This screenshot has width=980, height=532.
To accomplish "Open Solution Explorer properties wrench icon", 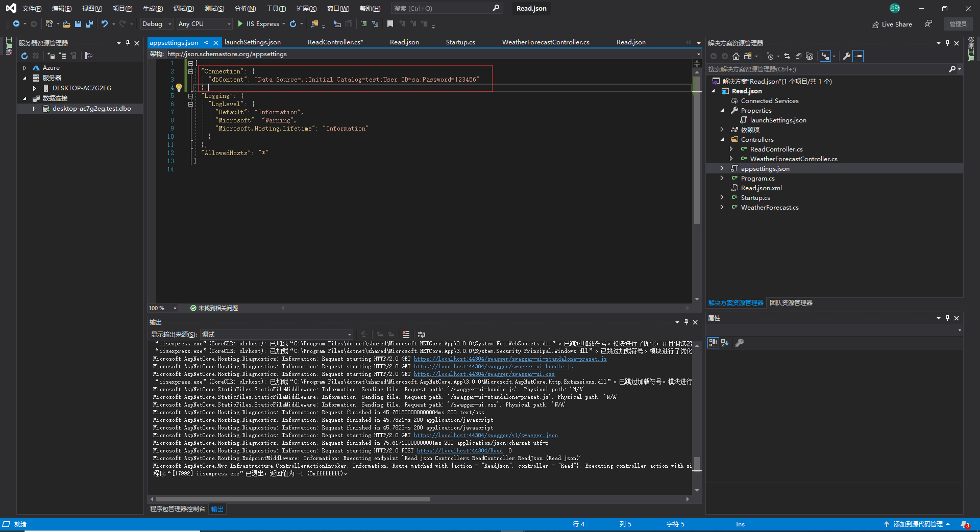I will coord(846,56).
